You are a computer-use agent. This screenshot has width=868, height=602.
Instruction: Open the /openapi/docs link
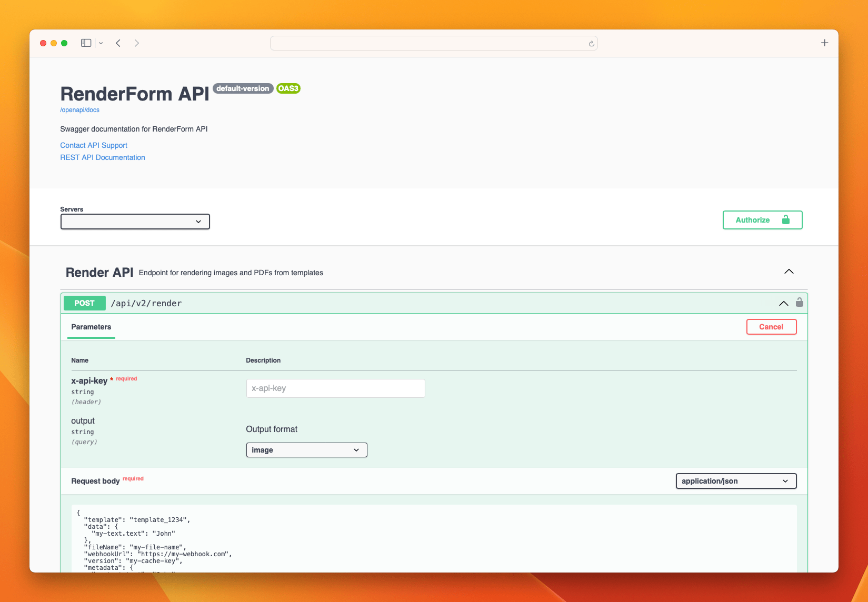point(79,110)
